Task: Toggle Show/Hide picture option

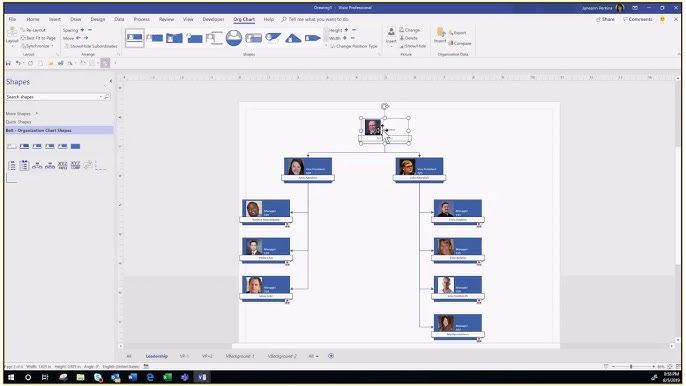Action: click(413, 46)
